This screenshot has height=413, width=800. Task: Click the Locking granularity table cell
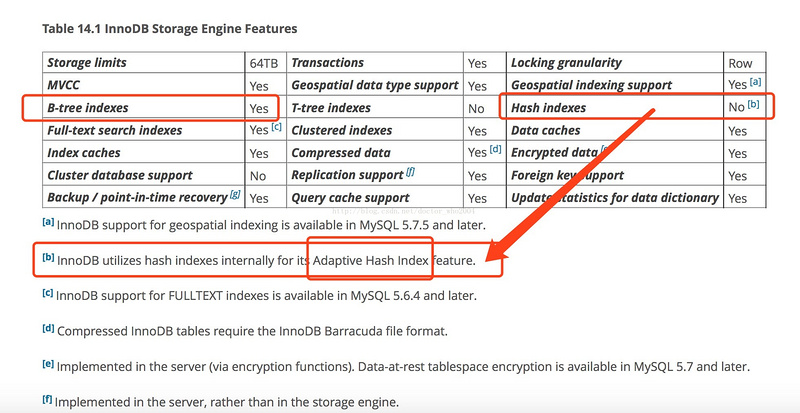pyautogui.click(x=566, y=63)
